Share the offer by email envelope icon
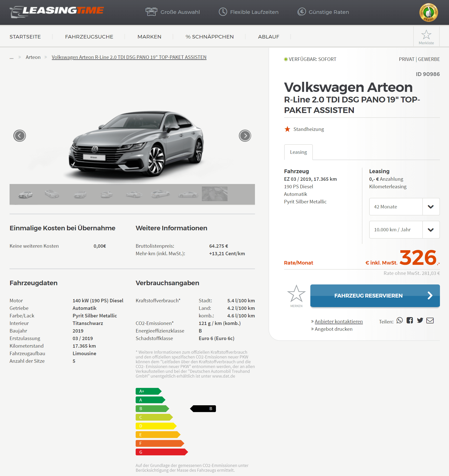The image size is (449, 476). pyautogui.click(x=430, y=320)
